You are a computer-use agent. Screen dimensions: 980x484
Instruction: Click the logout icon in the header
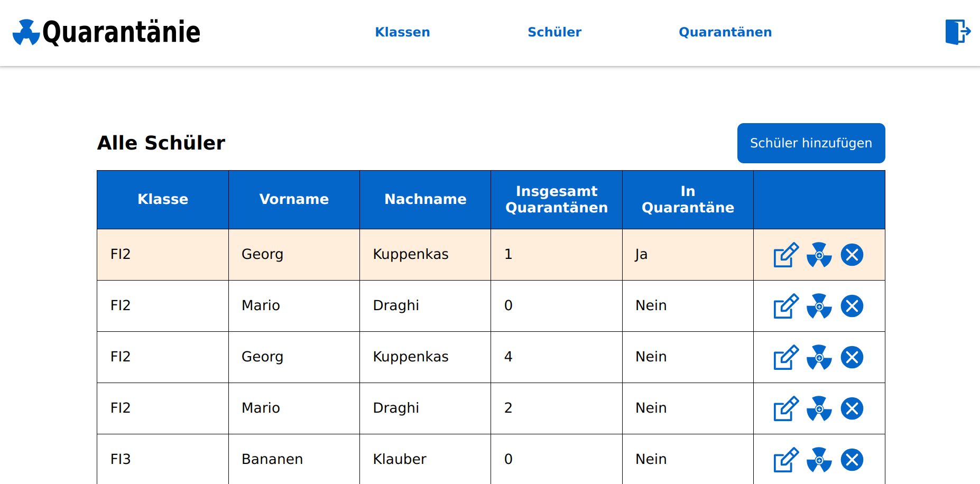click(x=957, y=32)
